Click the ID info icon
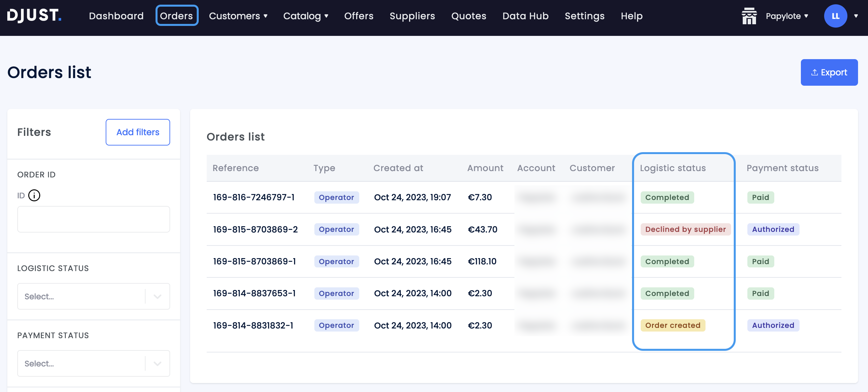The height and width of the screenshot is (392, 868). pyautogui.click(x=34, y=195)
